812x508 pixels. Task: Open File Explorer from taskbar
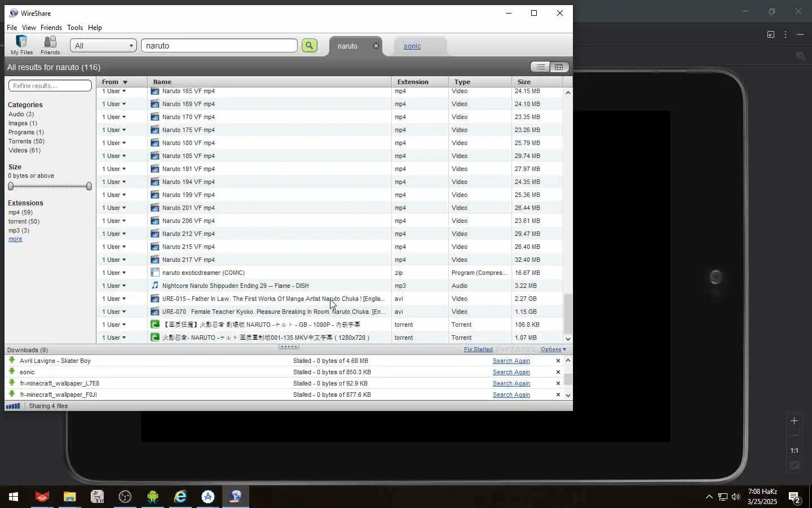tap(69, 497)
